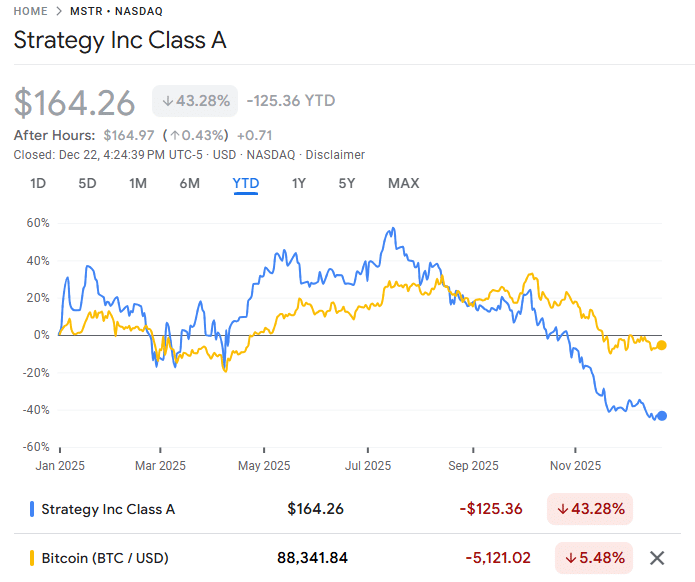Screen dimensions: 695x582
Task: Select the YTD range tab
Action: [246, 183]
